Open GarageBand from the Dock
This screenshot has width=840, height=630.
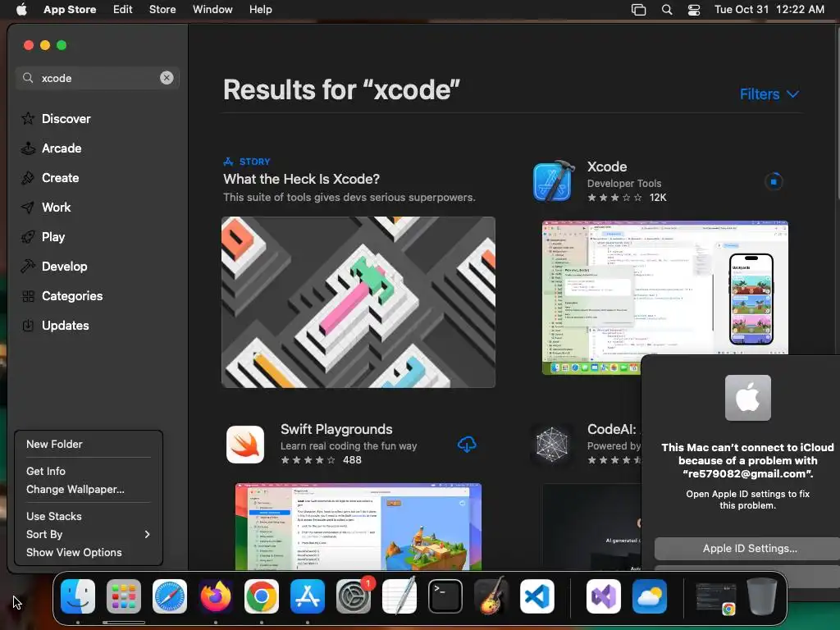point(491,596)
